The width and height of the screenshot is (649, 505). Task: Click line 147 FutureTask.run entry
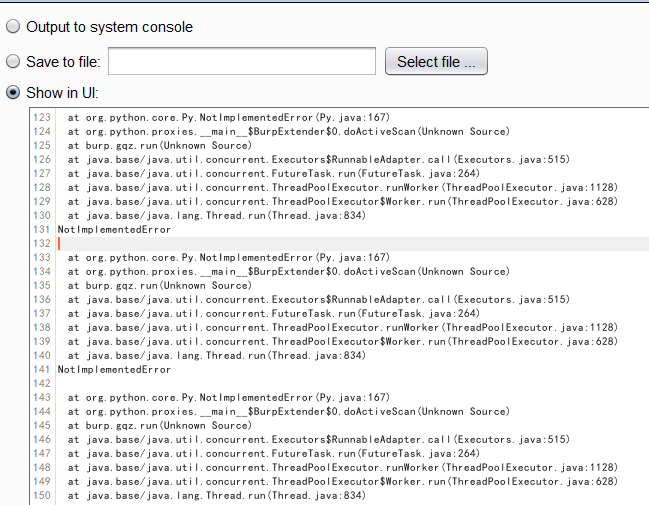pos(274,453)
